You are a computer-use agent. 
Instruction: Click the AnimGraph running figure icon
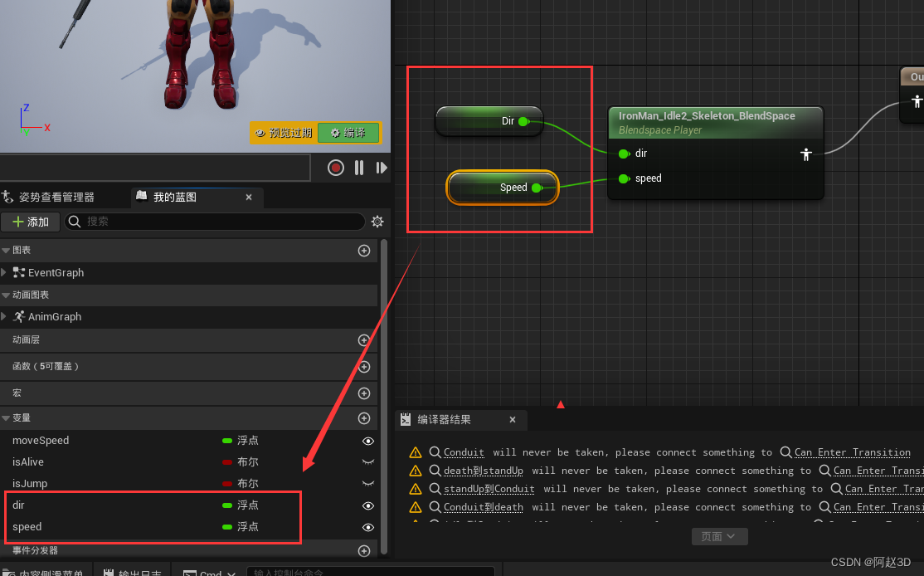coord(19,316)
